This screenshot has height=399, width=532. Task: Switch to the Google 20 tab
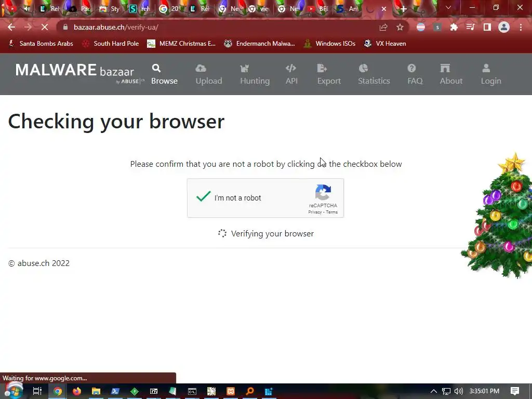(169, 9)
